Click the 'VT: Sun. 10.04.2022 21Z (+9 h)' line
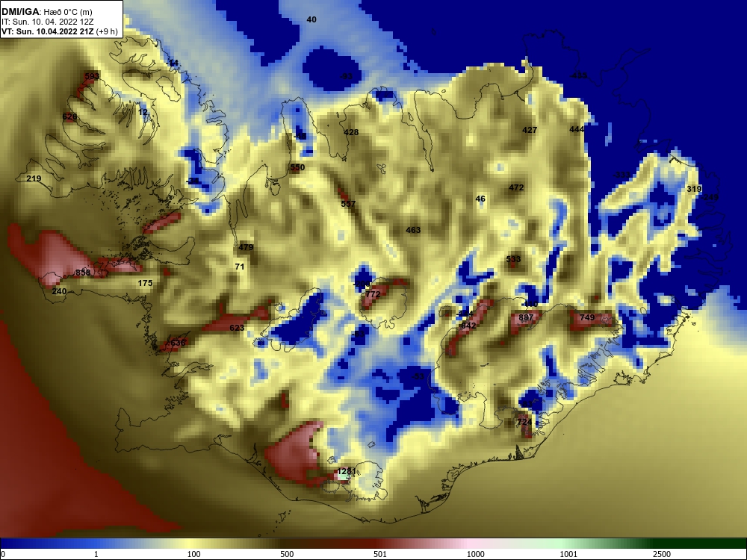This screenshot has height=560, width=747. click(60, 31)
